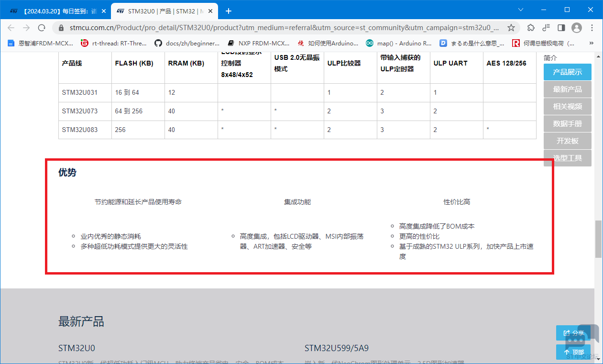Open the rt-thread bookmark

coord(114,43)
